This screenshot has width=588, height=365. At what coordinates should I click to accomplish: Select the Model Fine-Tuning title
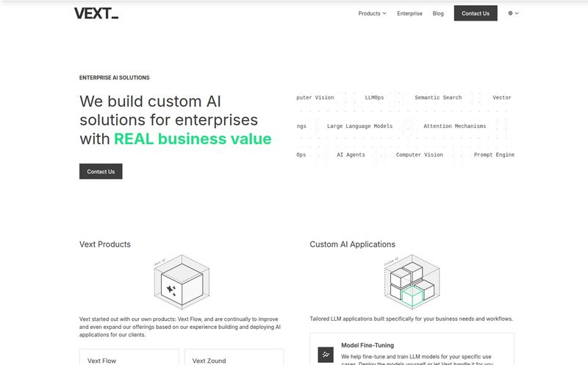(x=367, y=345)
